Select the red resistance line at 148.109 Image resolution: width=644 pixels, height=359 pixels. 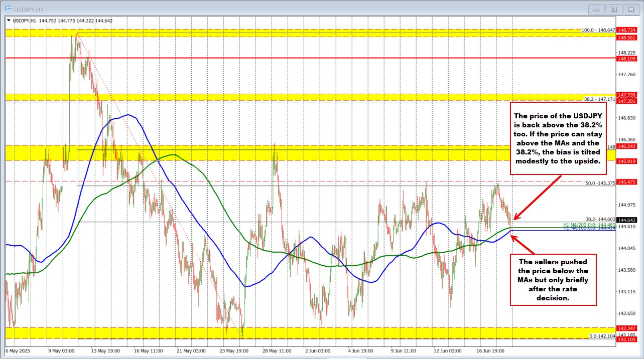tap(301, 58)
